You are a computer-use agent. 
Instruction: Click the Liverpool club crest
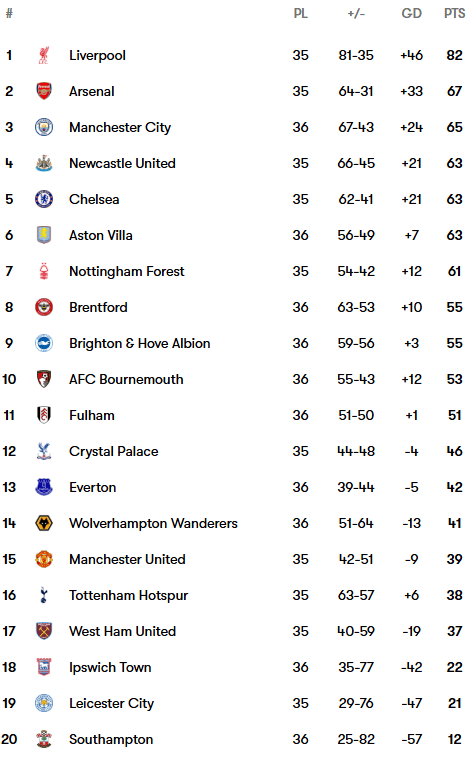tap(44, 55)
